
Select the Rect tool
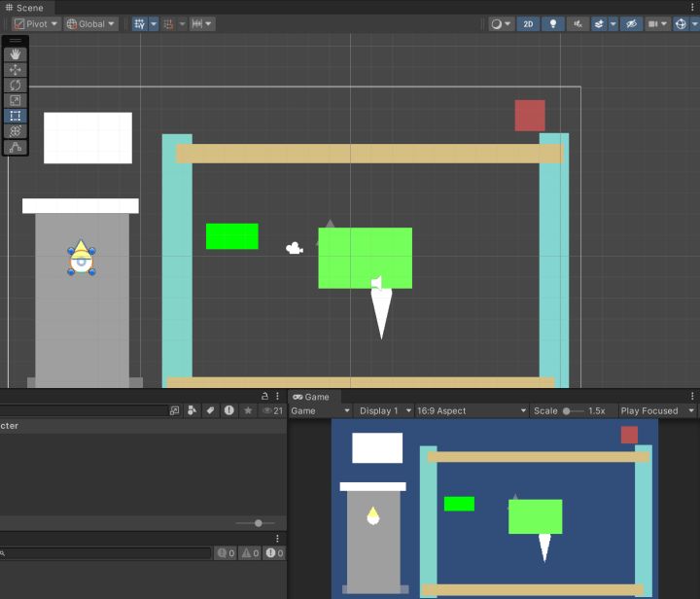point(16,116)
